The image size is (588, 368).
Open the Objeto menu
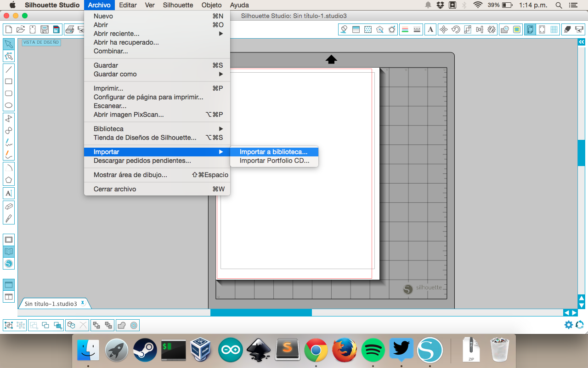211,5
